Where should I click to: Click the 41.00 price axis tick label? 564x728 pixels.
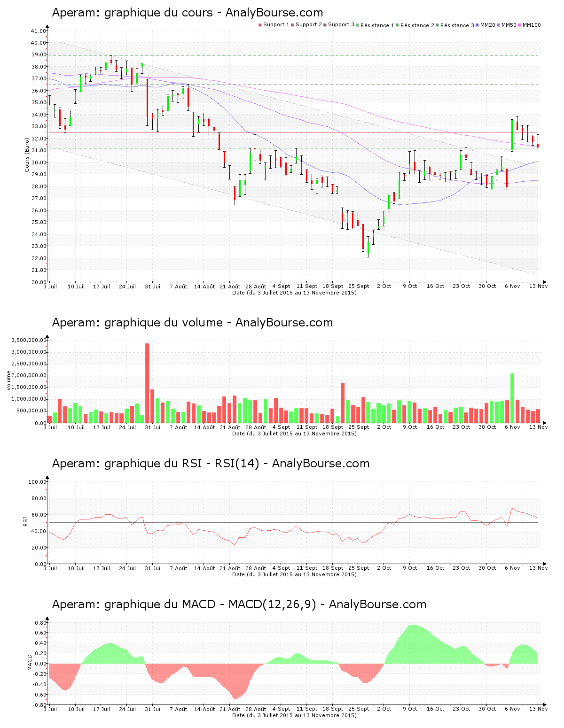pos(39,31)
